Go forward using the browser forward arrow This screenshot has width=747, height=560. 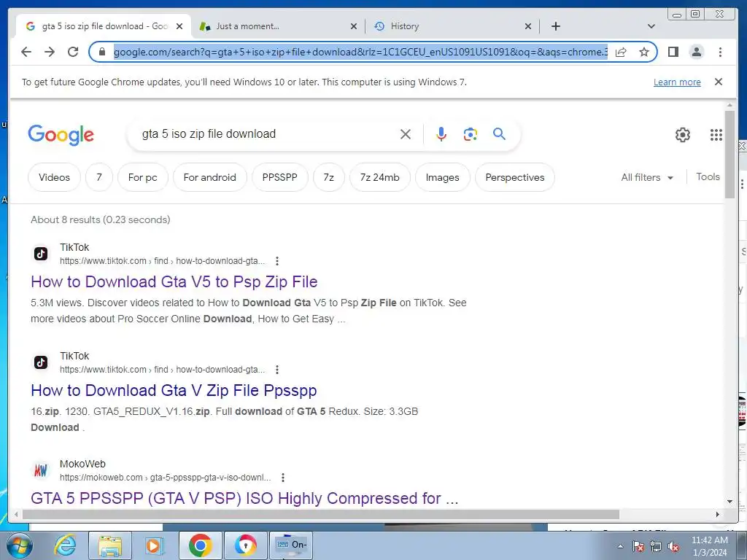coord(50,52)
